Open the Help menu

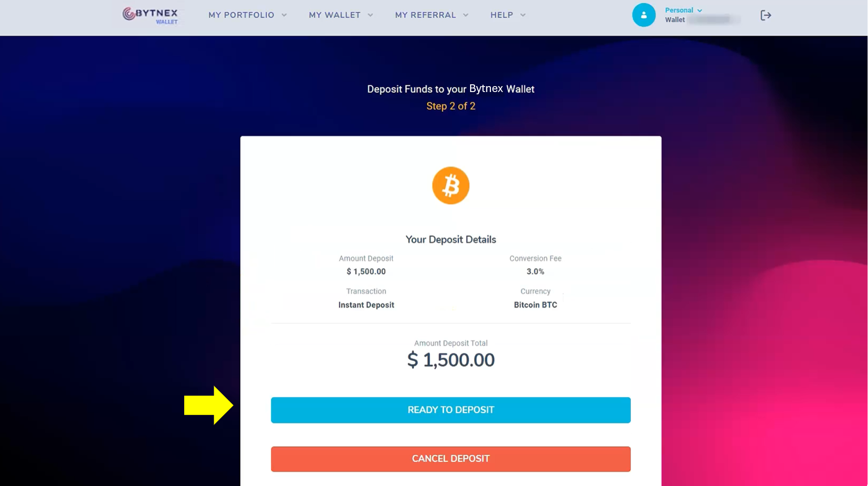click(502, 15)
